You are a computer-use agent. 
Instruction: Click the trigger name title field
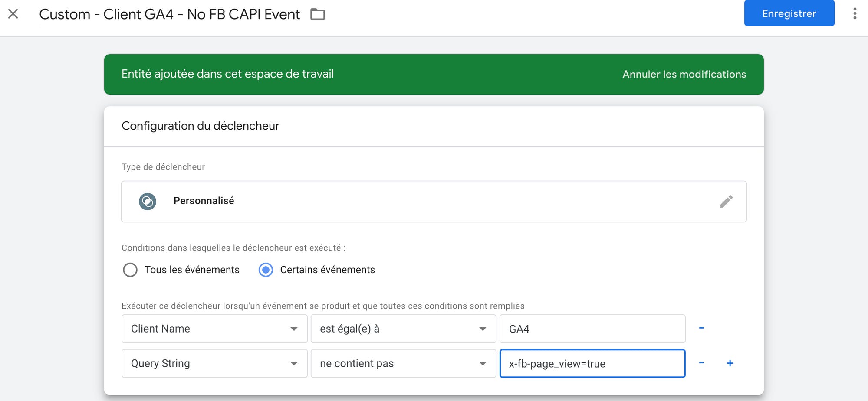[169, 14]
